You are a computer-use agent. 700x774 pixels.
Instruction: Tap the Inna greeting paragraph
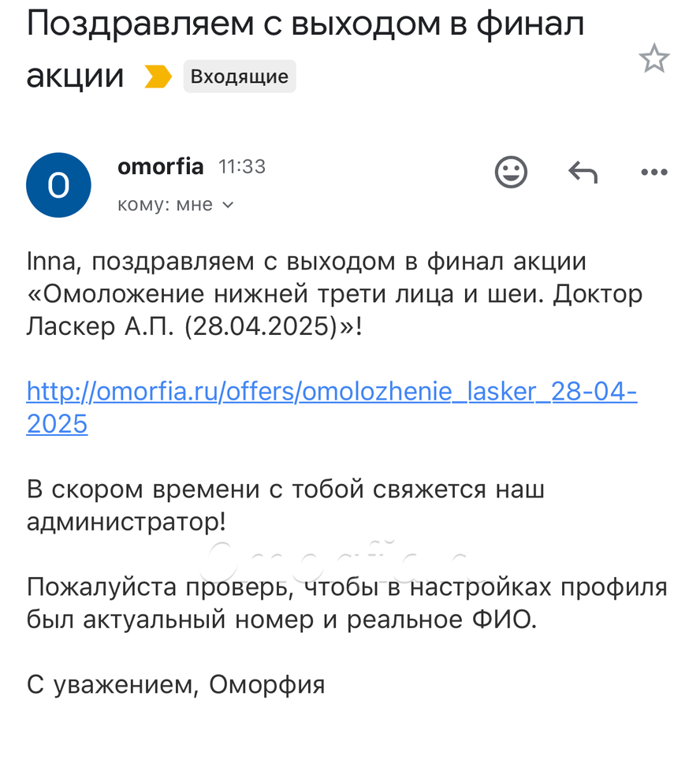click(x=334, y=294)
